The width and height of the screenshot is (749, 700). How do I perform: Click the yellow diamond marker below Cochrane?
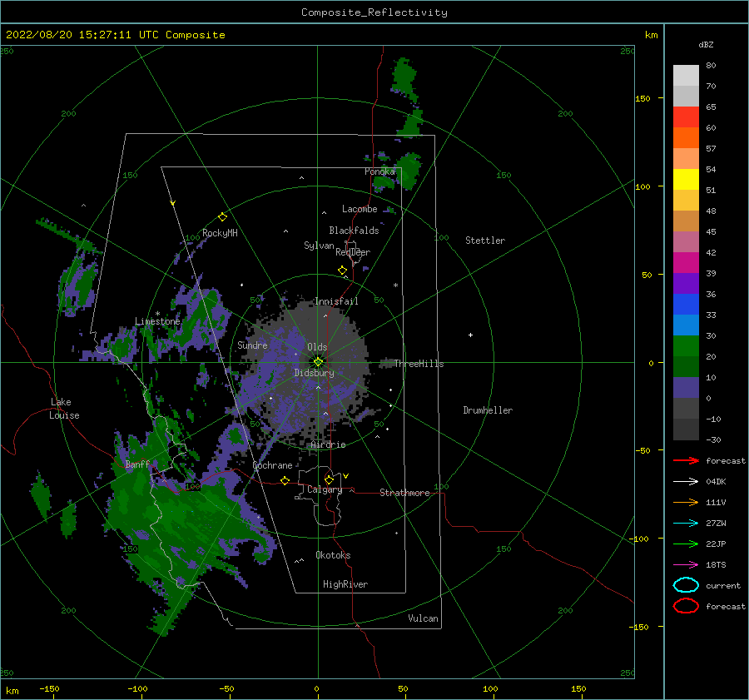point(285,480)
